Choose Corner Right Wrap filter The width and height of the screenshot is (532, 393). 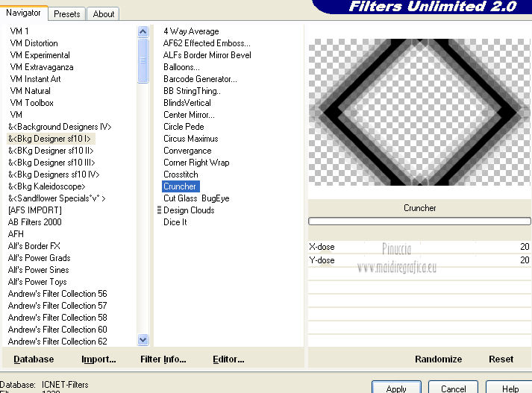[x=196, y=163]
